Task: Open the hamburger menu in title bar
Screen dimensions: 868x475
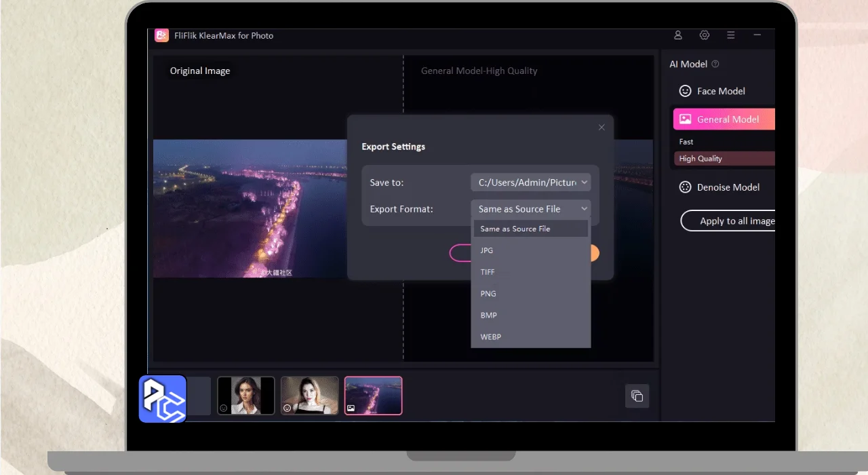Action: coord(730,35)
